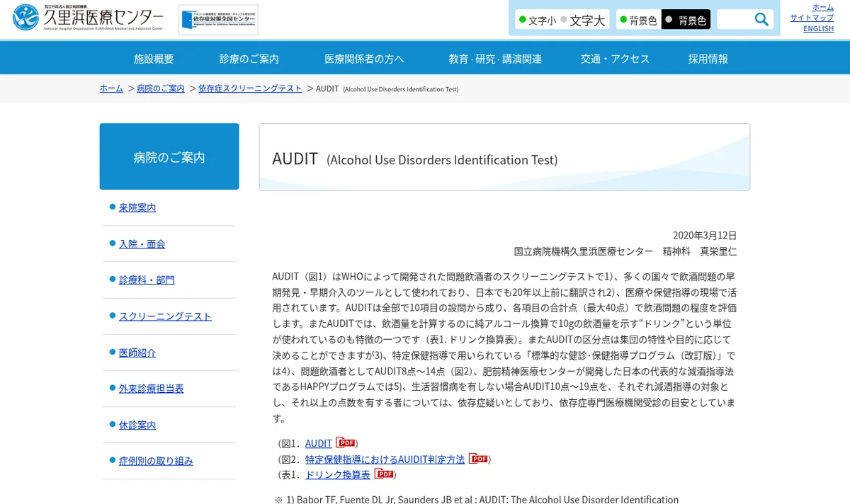Open the 図1 AUDIT PDF link
The height and width of the screenshot is (504, 850).
[x=318, y=443]
